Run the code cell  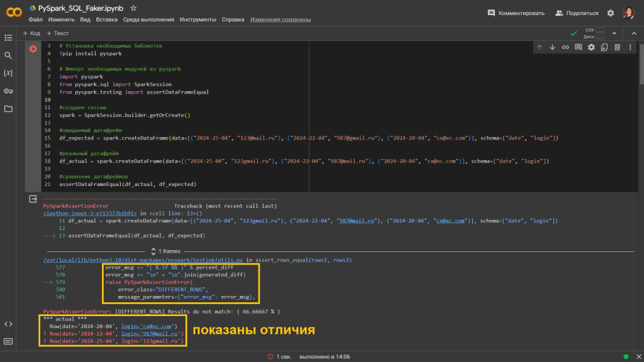pyautogui.click(x=33, y=49)
